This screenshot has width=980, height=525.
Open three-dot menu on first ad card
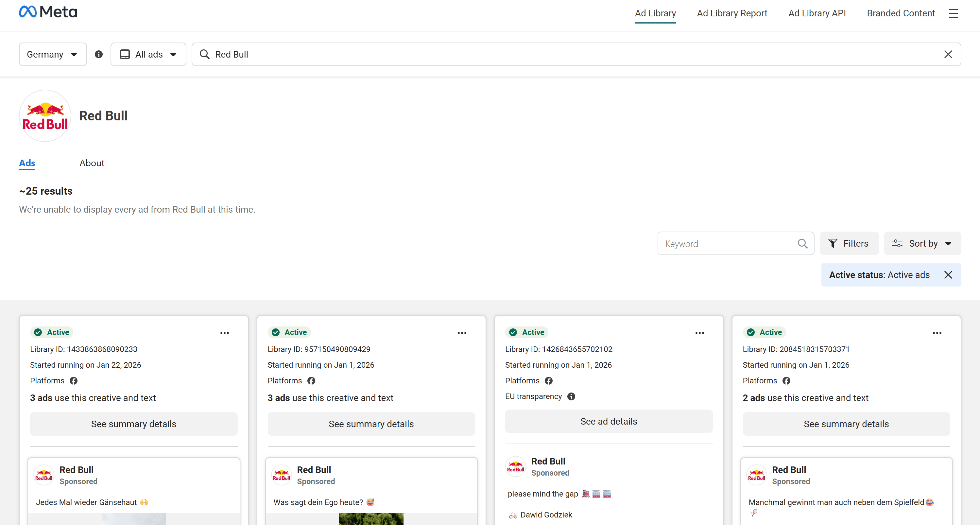pos(224,333)
